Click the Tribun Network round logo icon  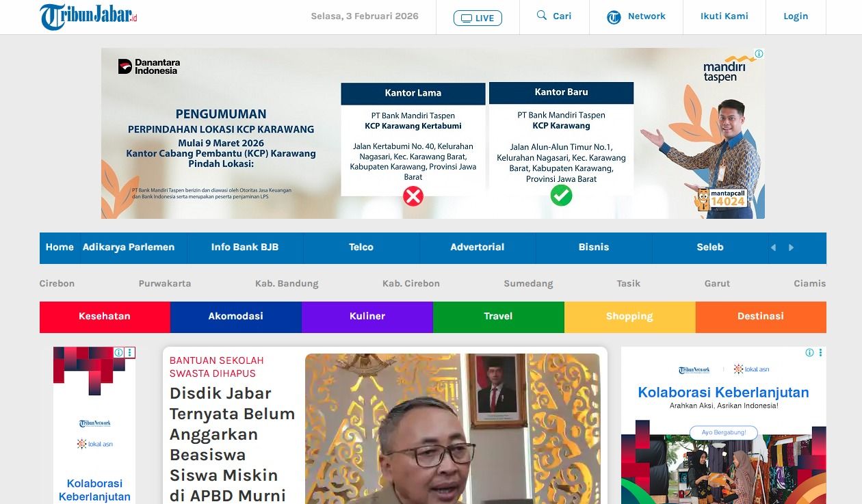click(614, 17)
